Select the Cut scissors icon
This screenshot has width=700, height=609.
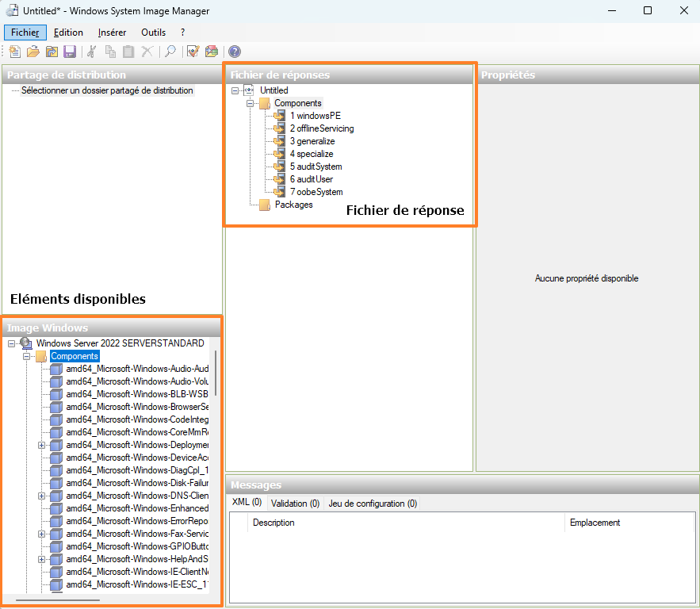pyautogui.click(x=91, y=51)
